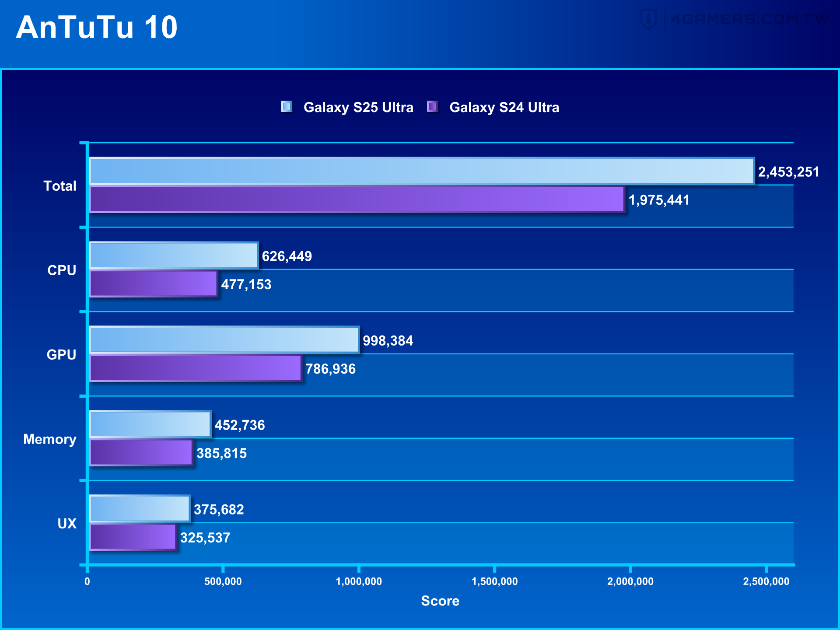Click the value 375,682
Viewport: 840px width, 630px height.
coord(219,510)
